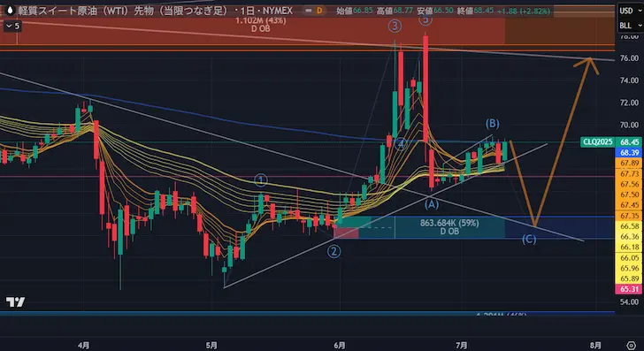Click the 863.684K (59%) D OB label
Image resolution: width=644 pixels, height=351 pixels.
coord(449,227)
